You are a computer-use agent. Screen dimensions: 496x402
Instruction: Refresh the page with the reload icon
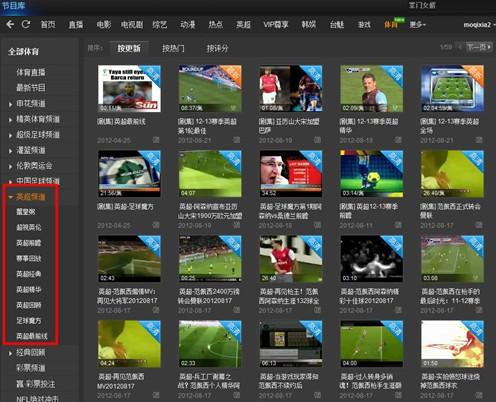coord(26,24)
